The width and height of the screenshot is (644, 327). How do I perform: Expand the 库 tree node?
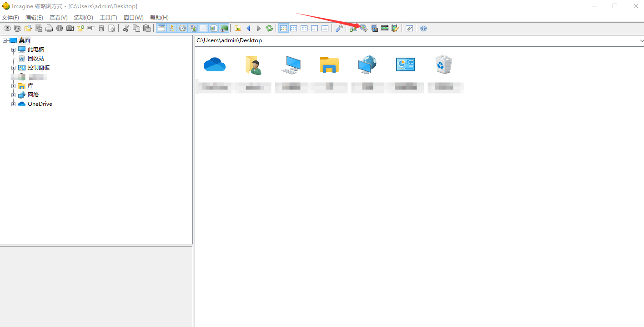coord(14,86)
